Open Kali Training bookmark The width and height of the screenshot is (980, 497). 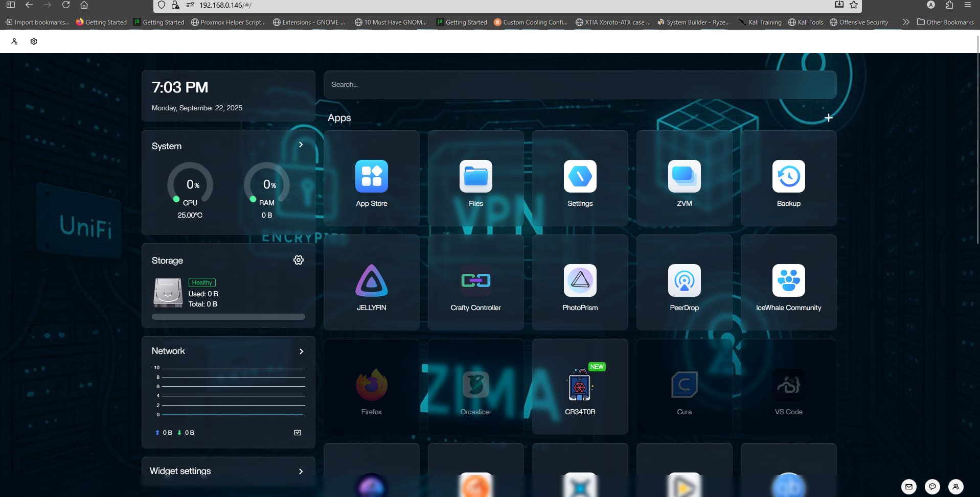coord(760,22)
